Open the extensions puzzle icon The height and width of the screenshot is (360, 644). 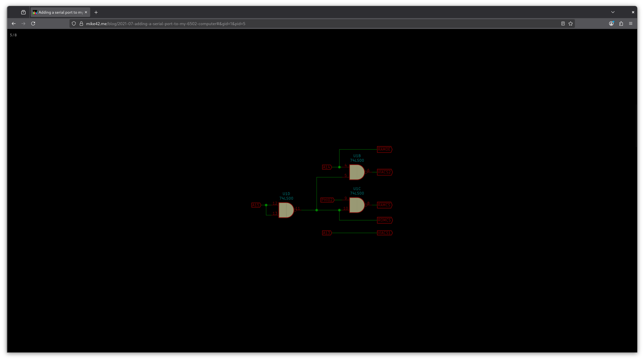pyautogui.click(x=621, y=23)
